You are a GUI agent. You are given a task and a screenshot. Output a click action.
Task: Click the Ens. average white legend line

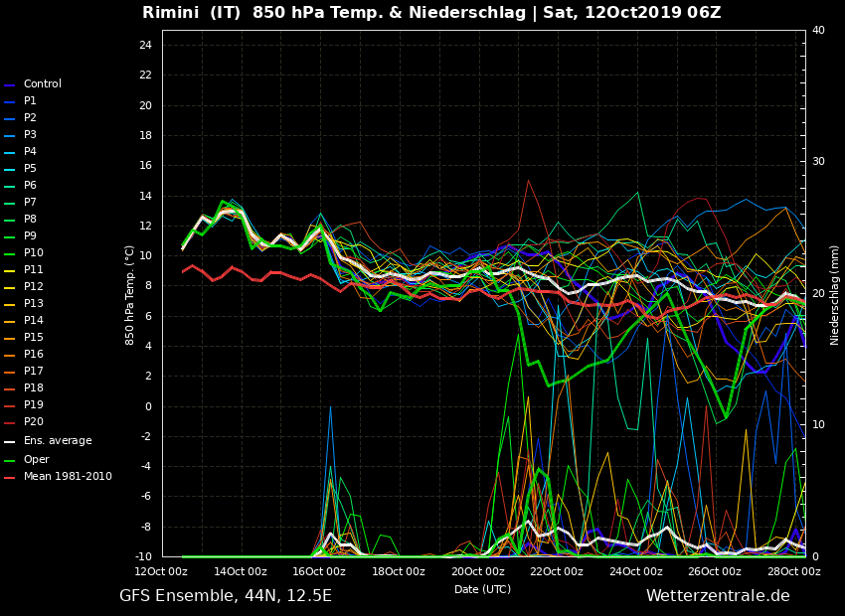tap(10, 441)
